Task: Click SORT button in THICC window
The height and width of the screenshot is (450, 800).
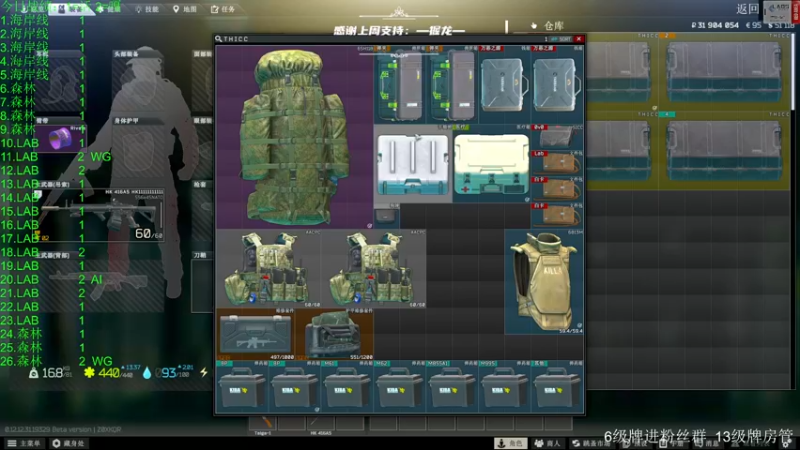Action: pos(561,39)
